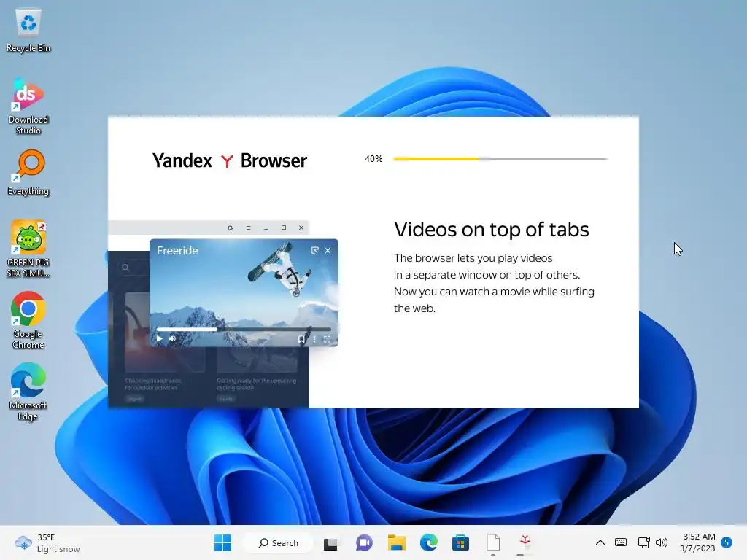Click the Videos on top of tabs heading
Screen dimensions: 747x560
491,229
